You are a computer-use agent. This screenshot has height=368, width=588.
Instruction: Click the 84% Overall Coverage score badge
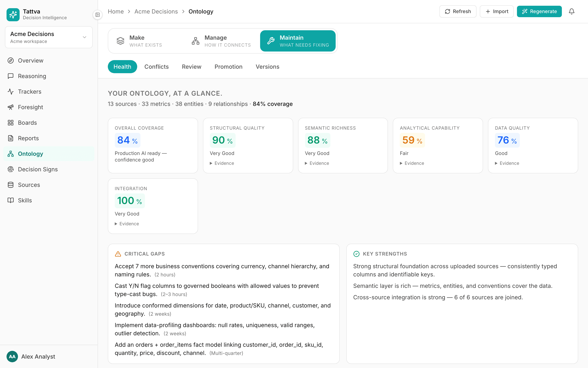127,140
